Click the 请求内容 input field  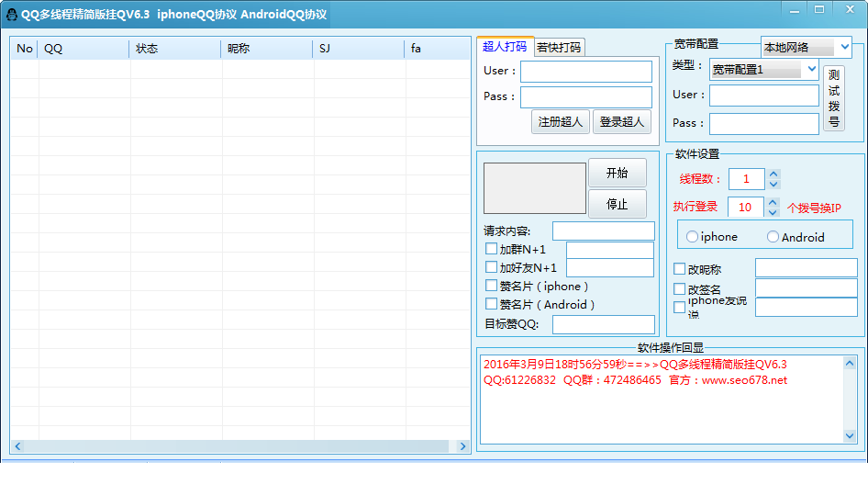click(x=604, y=231)
